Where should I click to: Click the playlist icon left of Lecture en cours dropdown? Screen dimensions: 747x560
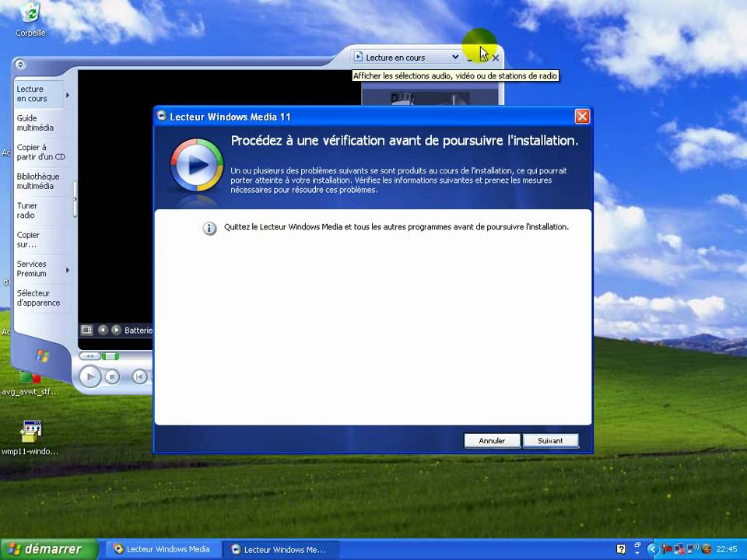point(358,57)
